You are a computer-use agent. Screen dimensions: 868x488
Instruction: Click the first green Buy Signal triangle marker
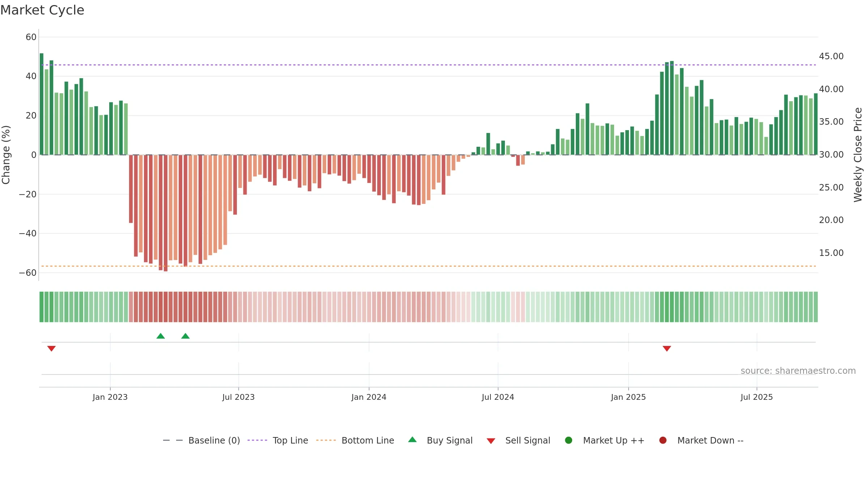coord(161,336)
